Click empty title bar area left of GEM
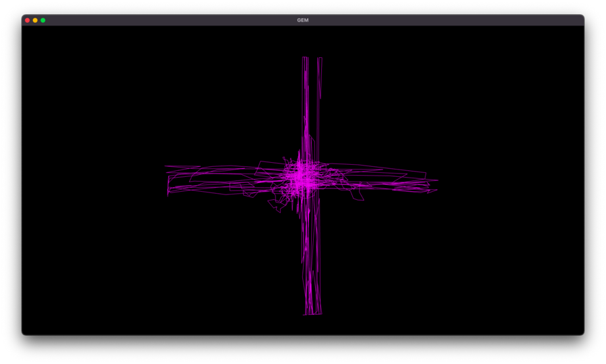Screen dimensions: 606x364 coord(168,20)
